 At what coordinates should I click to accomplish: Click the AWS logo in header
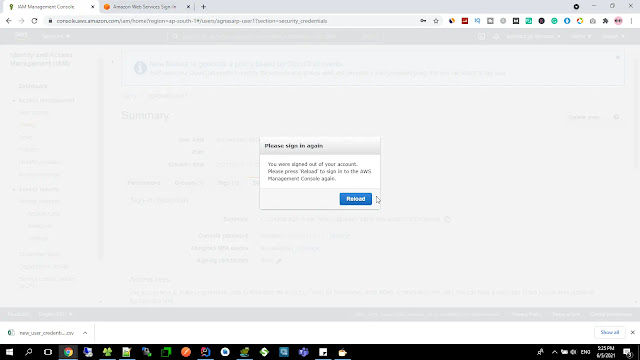tap(21, 36)
